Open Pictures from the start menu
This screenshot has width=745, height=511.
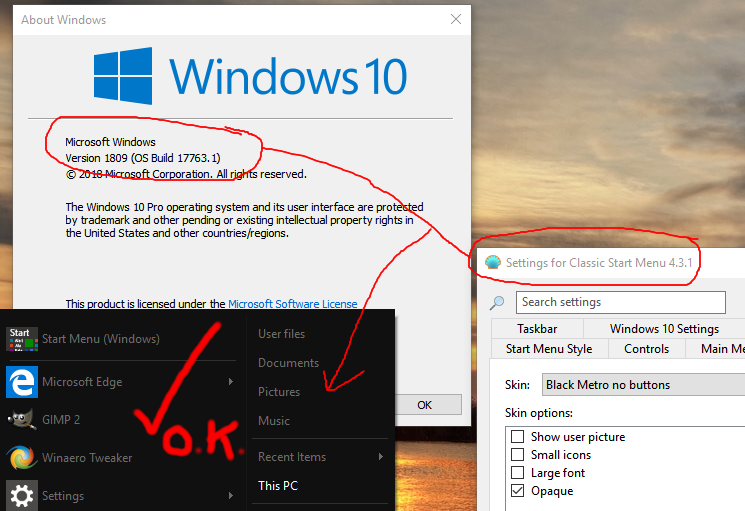pyautogui.click(x=279, y=392)
